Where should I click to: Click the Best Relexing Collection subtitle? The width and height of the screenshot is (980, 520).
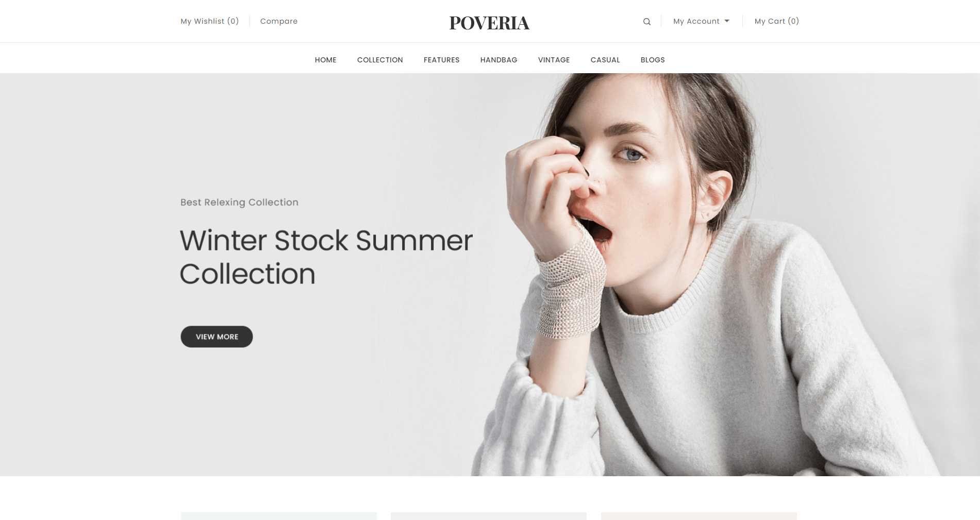pyautogui.click(x=239, y=202)
